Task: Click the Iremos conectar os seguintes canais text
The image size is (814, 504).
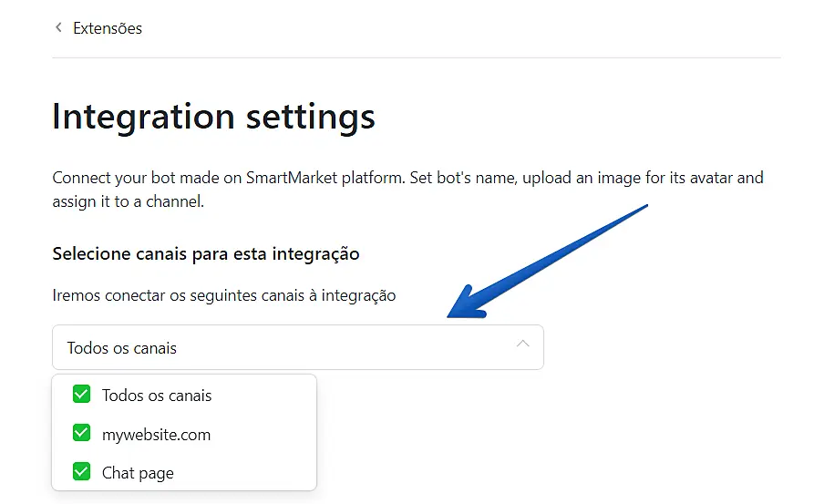Action: pyautogui.click(x=224, y=295)
